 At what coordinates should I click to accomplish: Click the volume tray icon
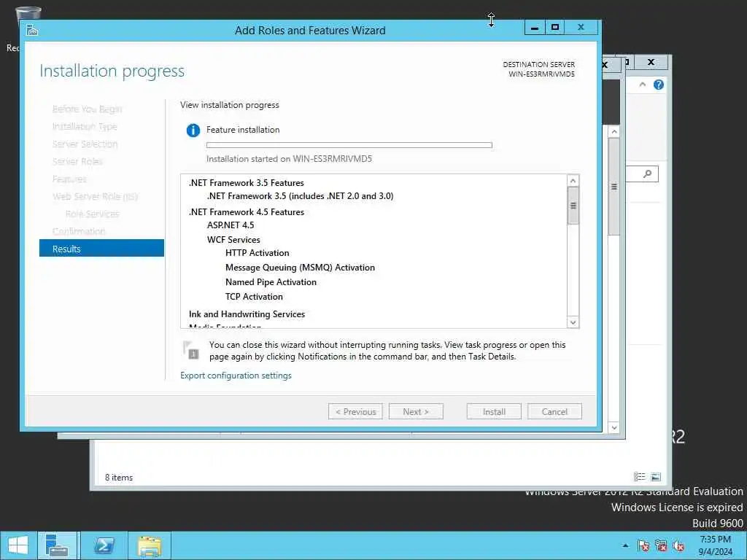678,545
